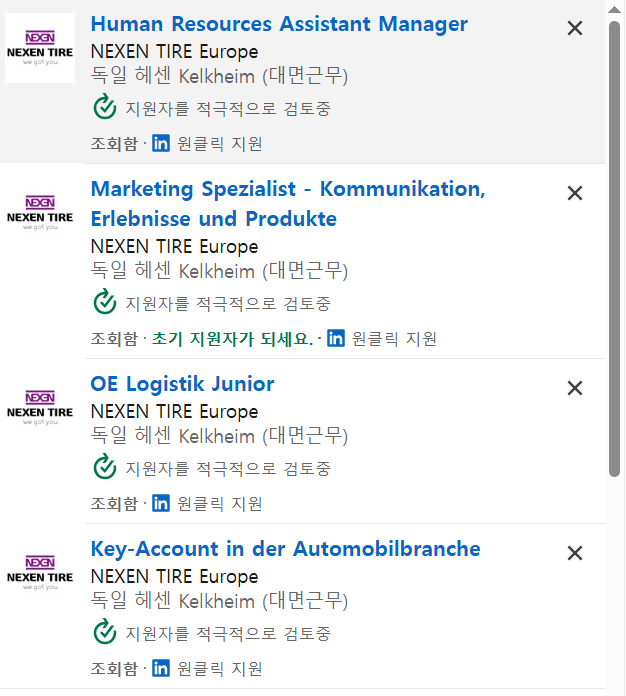Dismiss the Key-Account in der Automobilbranche job
Image resolution: width=626 pixels, height=696 pixels.
[575, 553]
